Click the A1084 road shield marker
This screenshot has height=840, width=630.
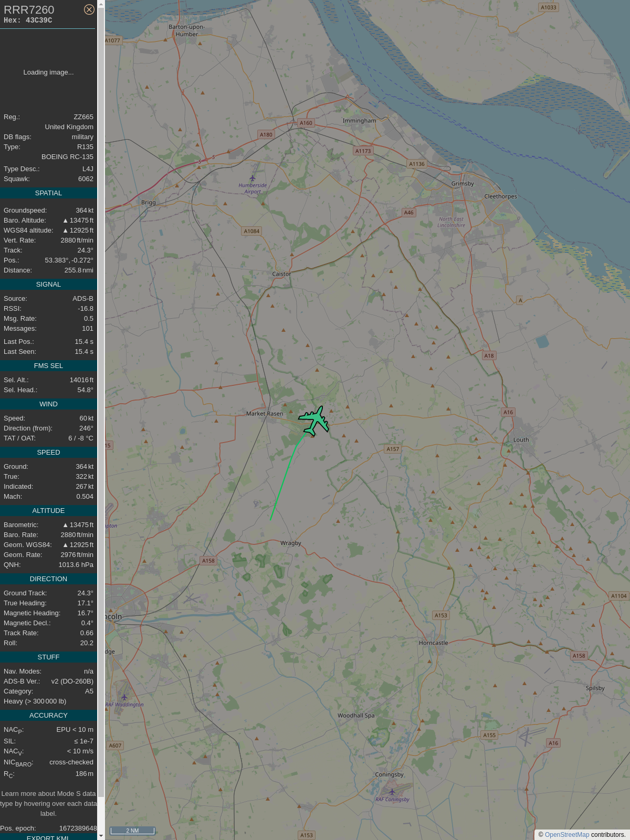251,231
